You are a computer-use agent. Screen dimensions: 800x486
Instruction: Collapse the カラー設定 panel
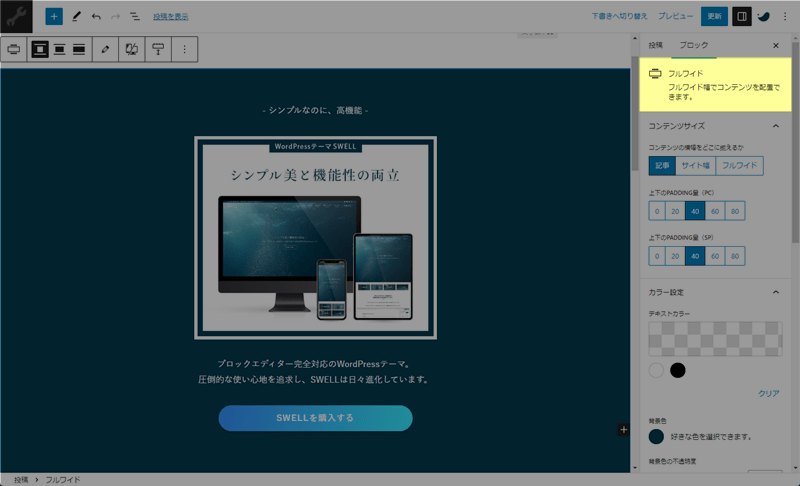(x=715, y=292)
